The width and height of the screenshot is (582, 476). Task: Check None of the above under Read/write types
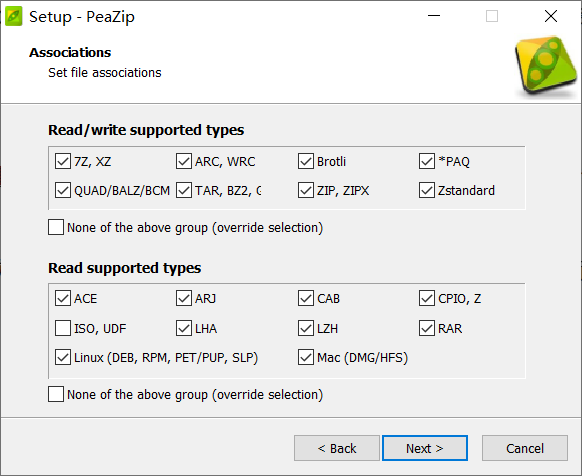point(56,227)
